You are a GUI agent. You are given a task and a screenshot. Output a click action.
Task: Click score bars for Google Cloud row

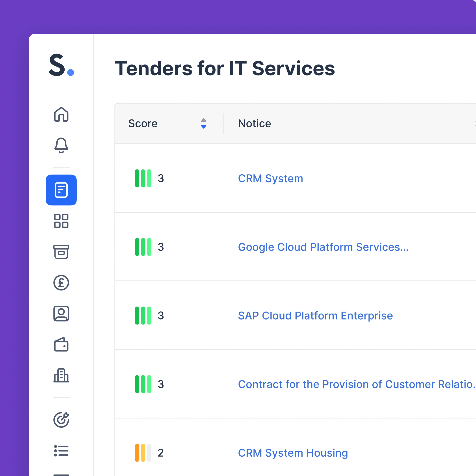click(143, 247)
